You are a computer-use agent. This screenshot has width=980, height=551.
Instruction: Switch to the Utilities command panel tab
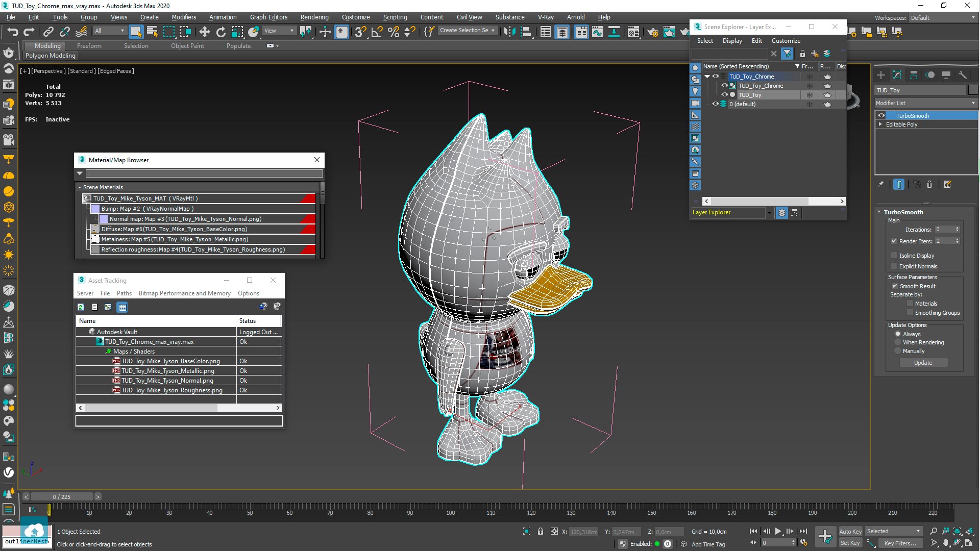pos(963,75)
